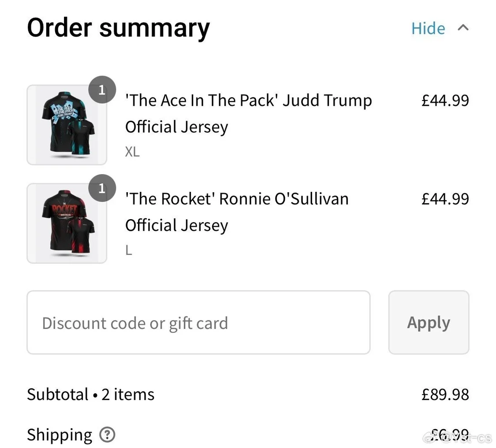Click the XL size label
This screenshot has height=448, width=496.
point(132,152)
